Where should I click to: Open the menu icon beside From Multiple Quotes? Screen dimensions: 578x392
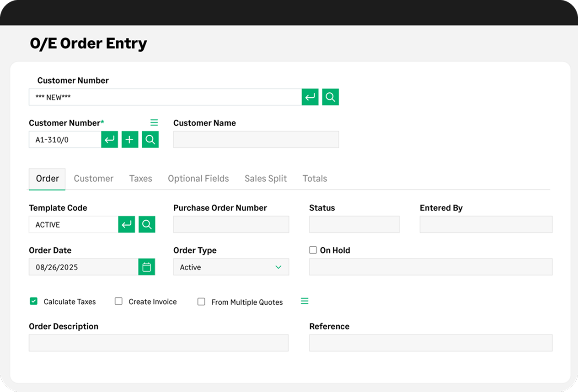[305, 301]
